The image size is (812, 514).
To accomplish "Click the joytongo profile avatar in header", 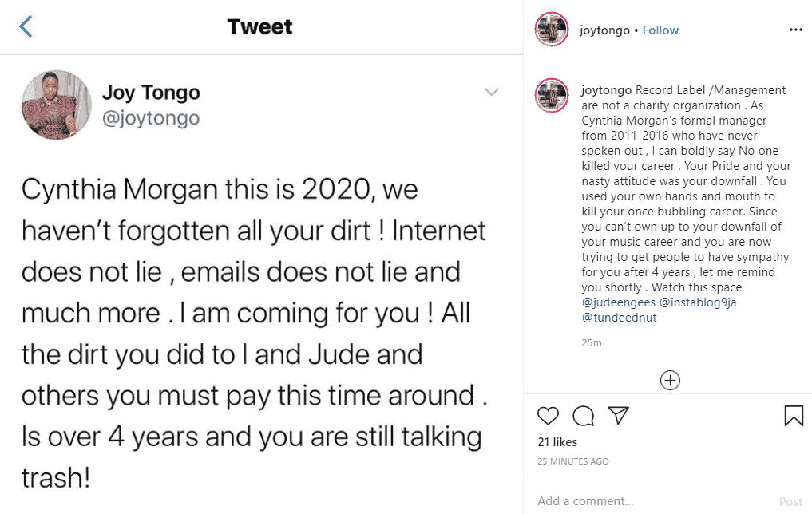I will tap(551, 30).
